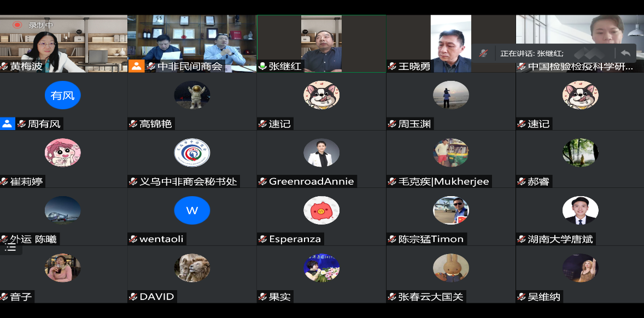Image resolution: width=644 pixels, height=318 pixels.
Task: Click the reply arrow in the speaker banner
Action: coord(625,53)
